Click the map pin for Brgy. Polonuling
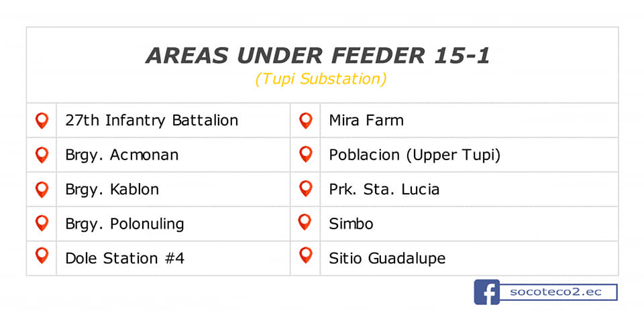Viewport: 644px width, 323px height. point(42,223)
